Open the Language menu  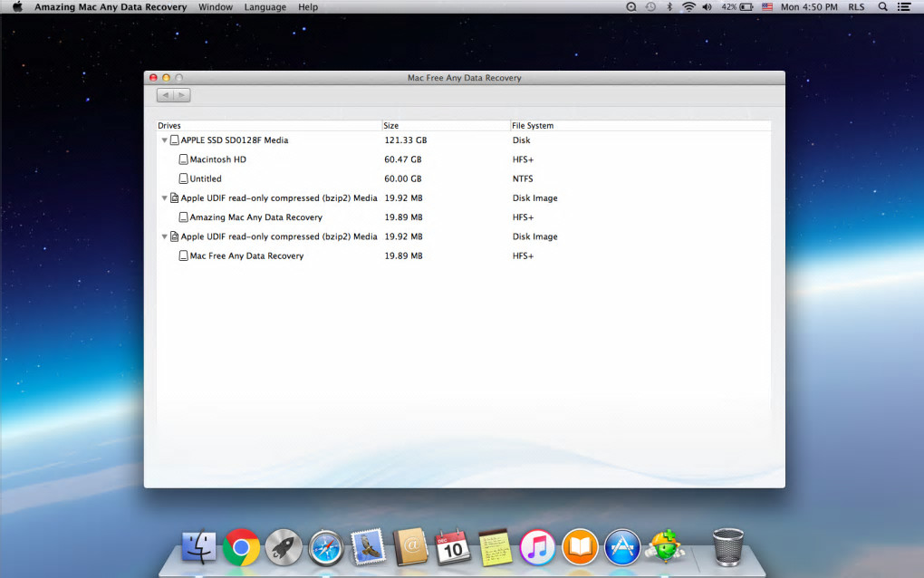(x=265, y=7)
